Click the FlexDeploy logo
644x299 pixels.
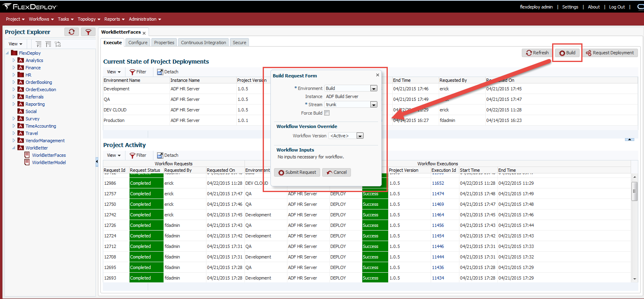pos(30,6)
